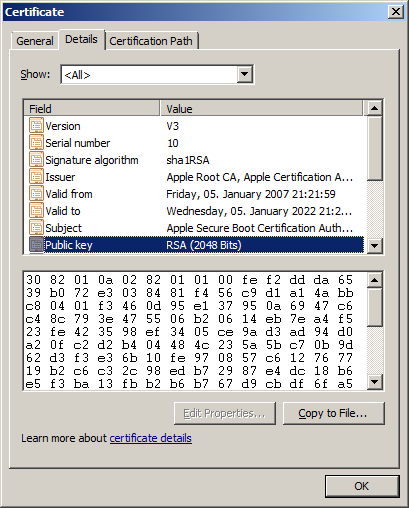The height and width of the screenshot is (508, 409).
Task: Click the Friday, 05. January 2007 value
Action: 251,194
